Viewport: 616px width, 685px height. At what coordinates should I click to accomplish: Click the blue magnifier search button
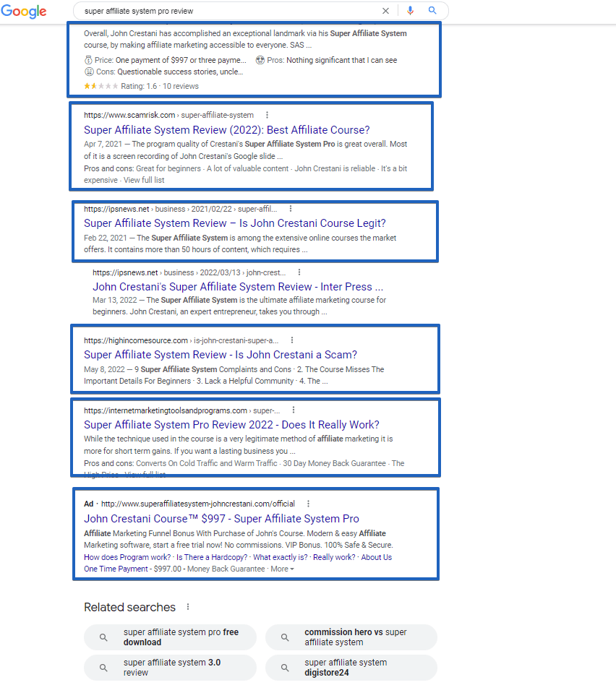(x=432, y=11)
